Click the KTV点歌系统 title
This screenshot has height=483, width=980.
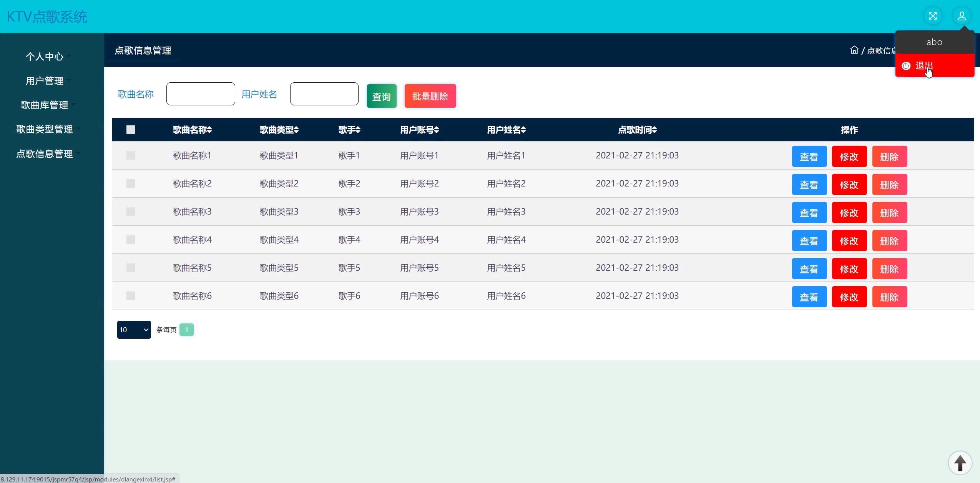point(47,17)
